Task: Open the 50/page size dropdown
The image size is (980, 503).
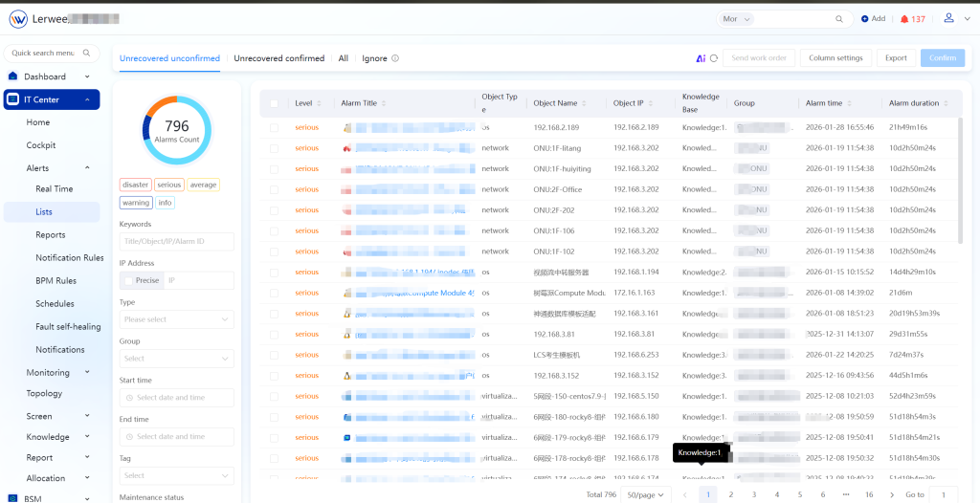Action: 644,494
